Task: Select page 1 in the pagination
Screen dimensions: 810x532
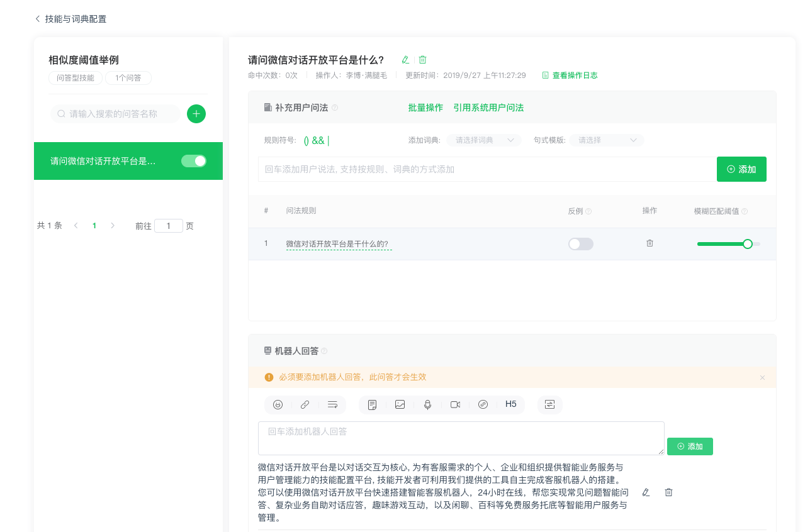Action: pos(94,225)
